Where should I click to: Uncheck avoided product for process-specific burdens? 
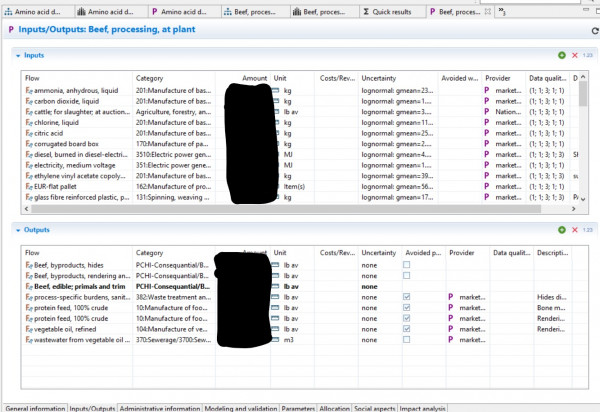[x=406, y=297]
